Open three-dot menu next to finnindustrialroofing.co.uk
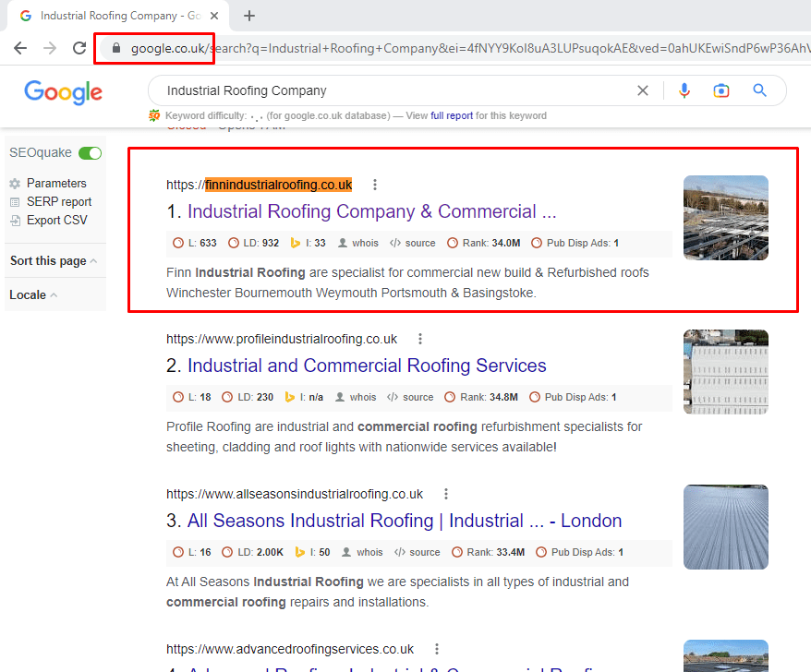The height and width of the screenshot is (672, 811). (375, 185)
